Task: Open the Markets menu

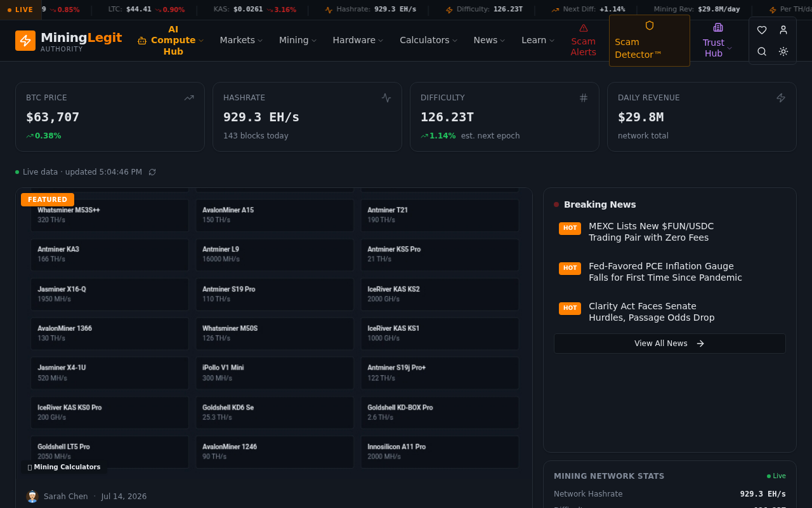Action: 241,40
